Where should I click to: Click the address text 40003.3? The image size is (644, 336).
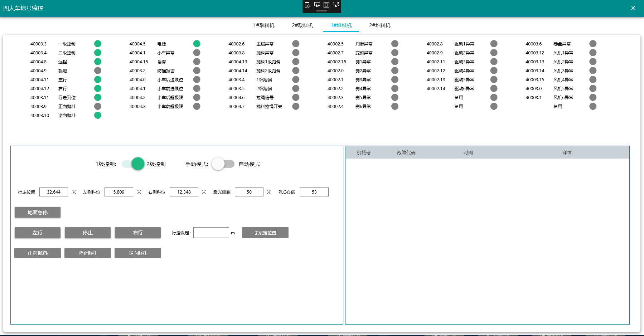[x=38, y=44]
